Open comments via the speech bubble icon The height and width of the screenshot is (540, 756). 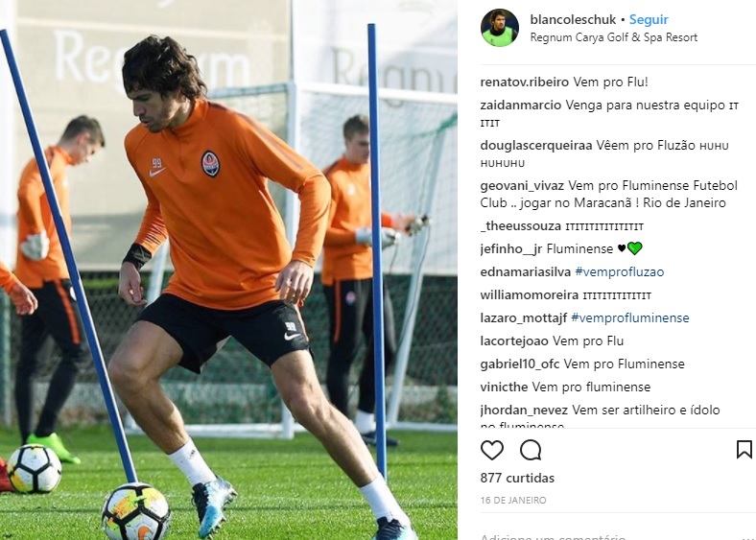[x=531, y=450]
